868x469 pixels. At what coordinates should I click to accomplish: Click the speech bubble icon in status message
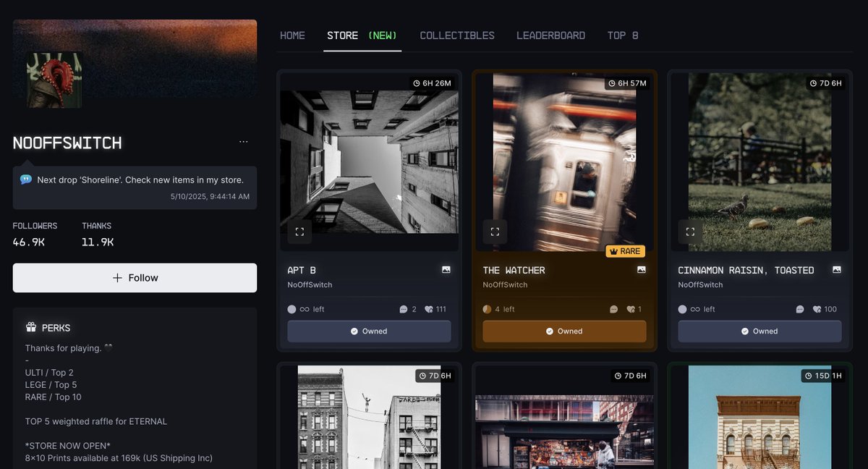(x=26, y=179)
